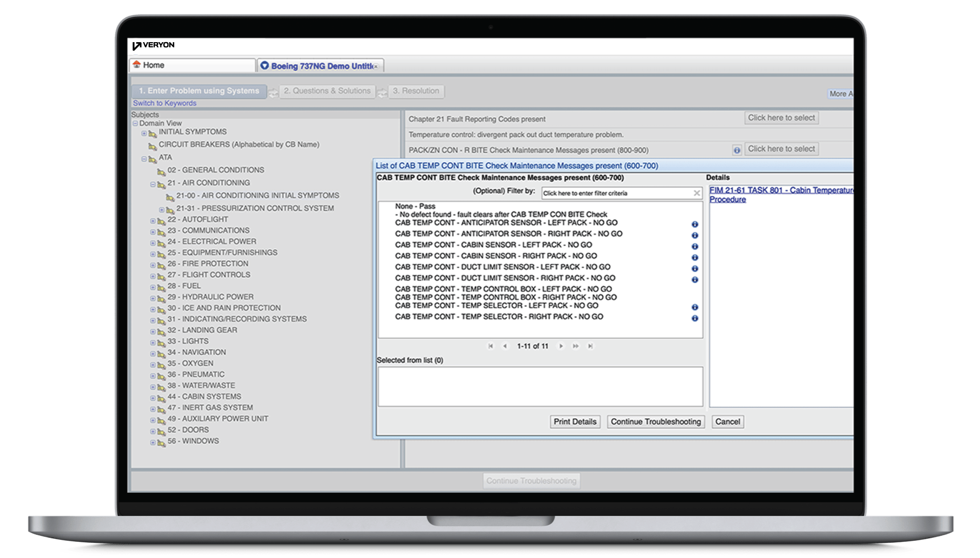
Task: Click info icon beside PACK/ZN CON R BITE row
Action: pyautogui.click(x=736, y=150)
